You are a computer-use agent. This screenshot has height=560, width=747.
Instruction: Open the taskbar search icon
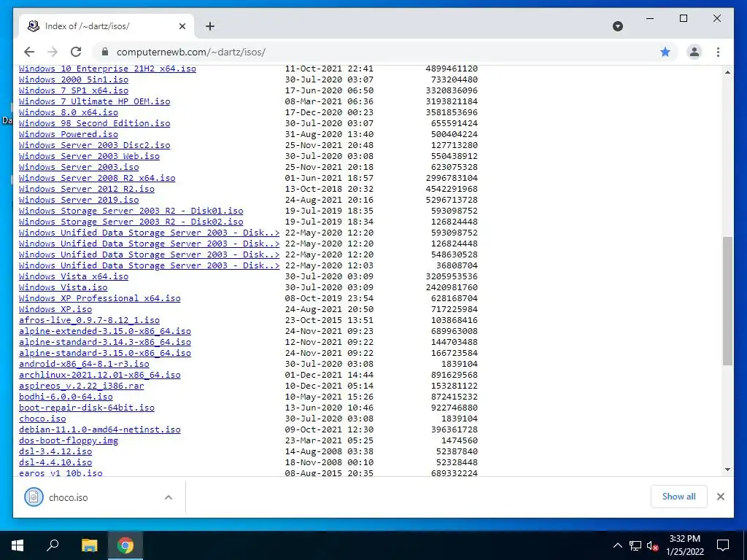pos(53,545)
